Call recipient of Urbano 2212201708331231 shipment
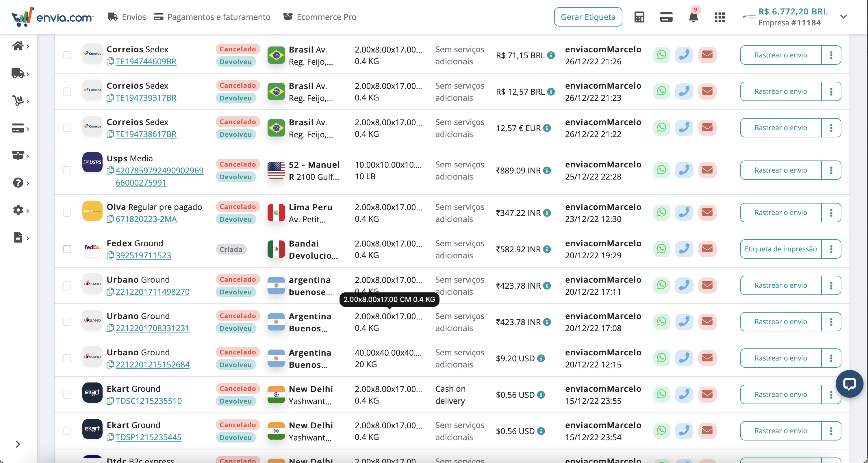Screen dimensions: 868x463 [x=684, y=322]
